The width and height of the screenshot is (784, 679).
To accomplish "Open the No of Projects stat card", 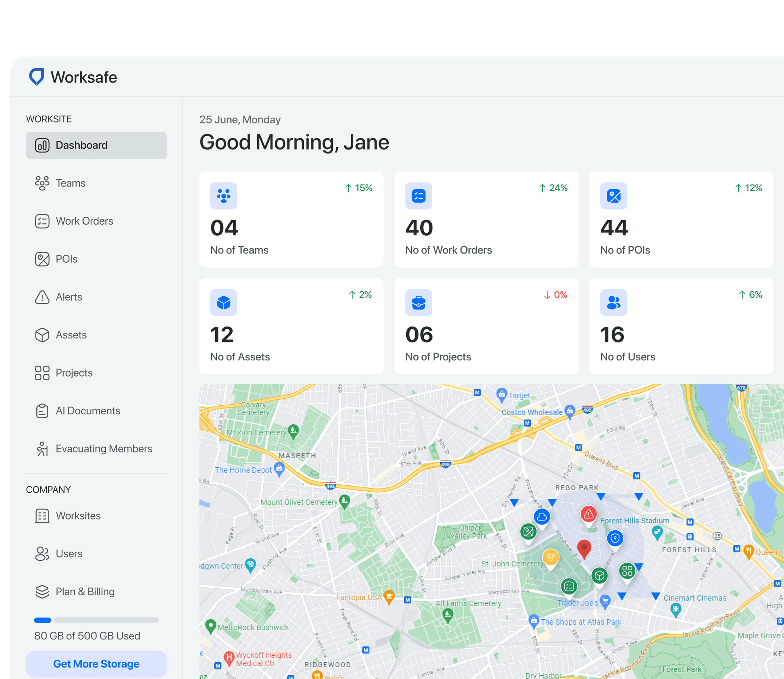I will 486,326.
